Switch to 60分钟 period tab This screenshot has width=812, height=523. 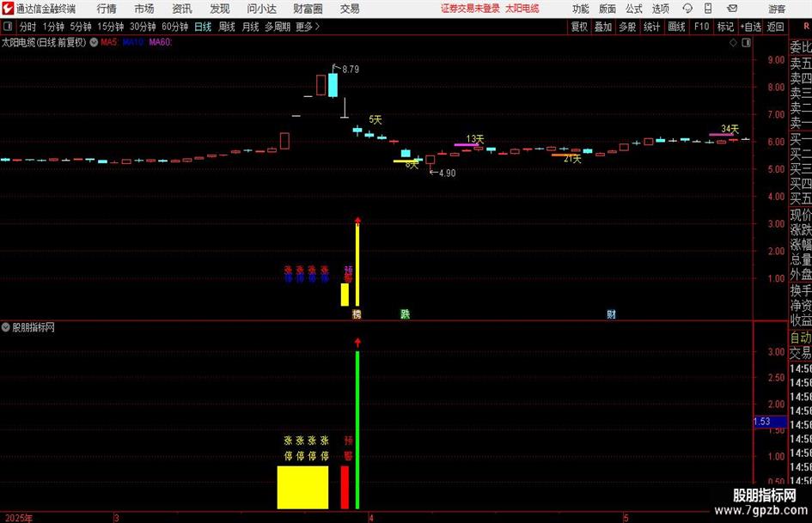[x=174, y=27]
